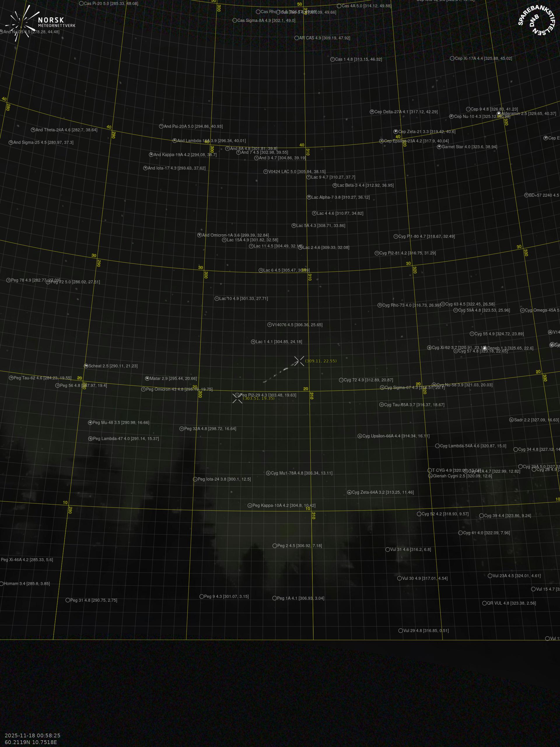Click the Scheat star circle marker

point(86,366)
